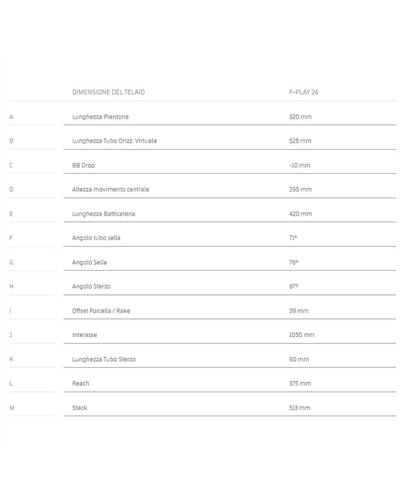Click the Angolo tubo sella label

(x=96, y=238)
